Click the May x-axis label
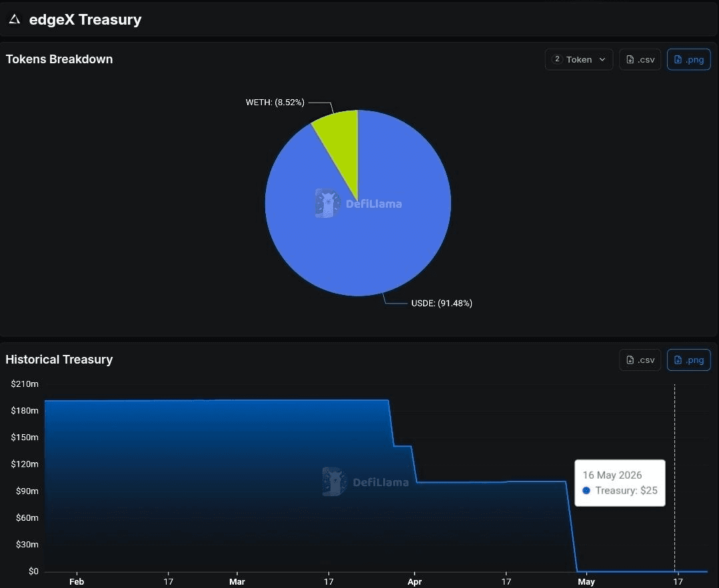 [x=586, y=581]
